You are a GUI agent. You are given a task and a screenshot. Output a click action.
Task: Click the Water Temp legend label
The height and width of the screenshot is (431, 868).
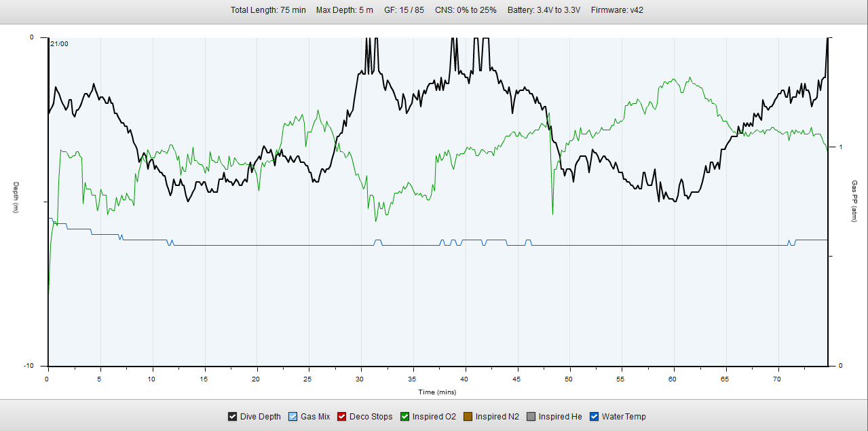click(x=624, y=417)
